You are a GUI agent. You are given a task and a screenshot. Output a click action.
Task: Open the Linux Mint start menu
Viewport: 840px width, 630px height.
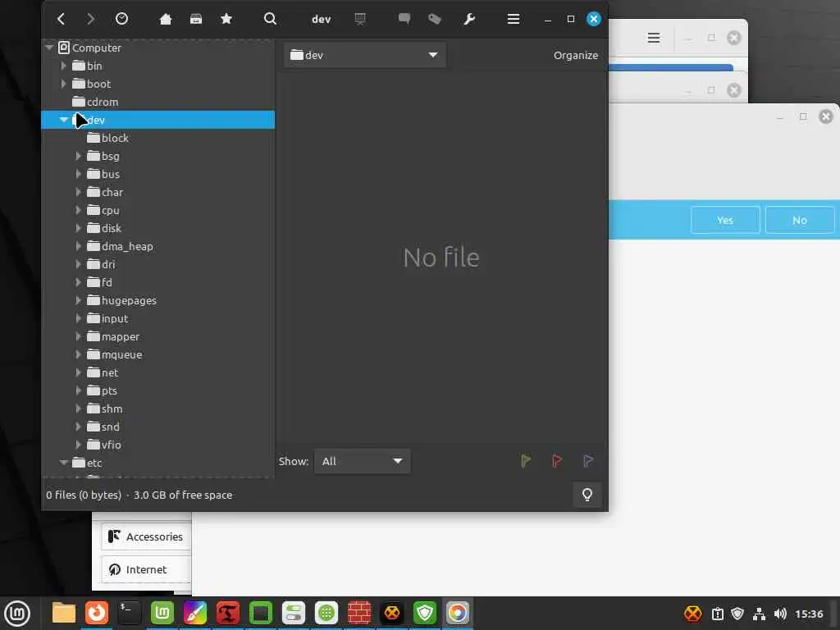pyautogui.click(x=17, y=614)
